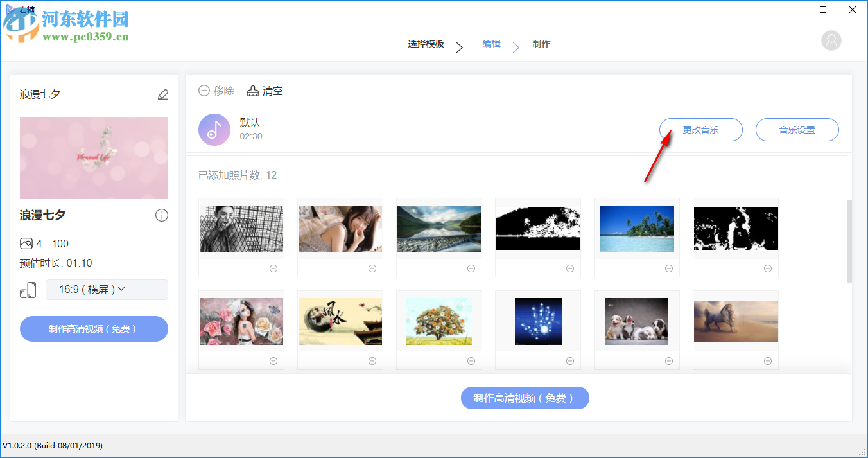Click the purple music note icon
Screen dimensions: 868x458
214,130
